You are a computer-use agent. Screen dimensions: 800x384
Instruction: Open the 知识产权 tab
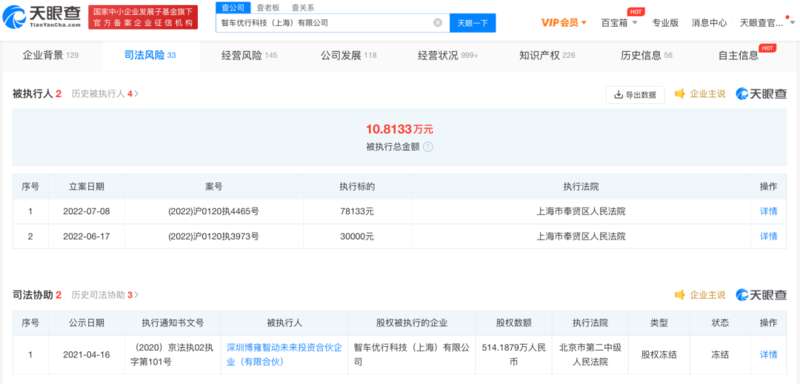click(547, 56)
